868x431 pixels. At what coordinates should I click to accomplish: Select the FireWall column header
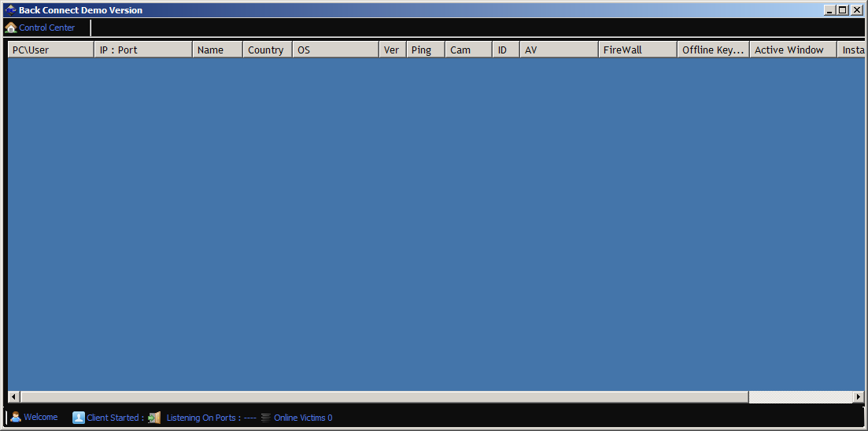click(637, 50)
